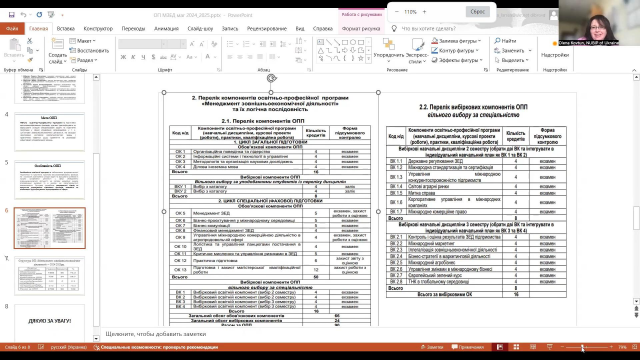The height and width of the screenshot is (360, 640).
Task: Click the Arrange (Упорядочить) icon
Action: coord(389,44)
